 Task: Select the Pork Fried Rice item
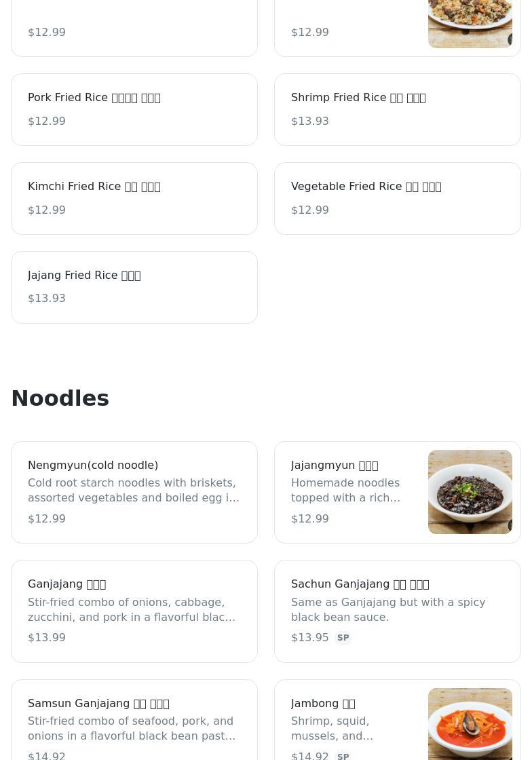tap(134, 109)
